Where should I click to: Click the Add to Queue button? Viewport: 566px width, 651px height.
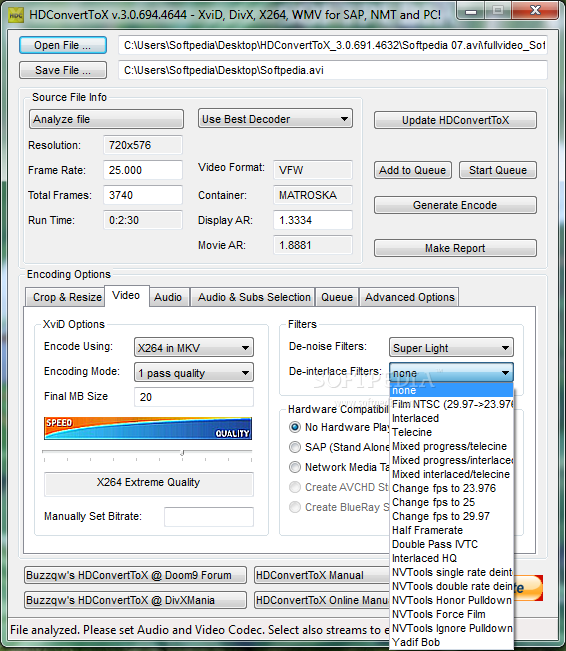[x=413, y=170]
